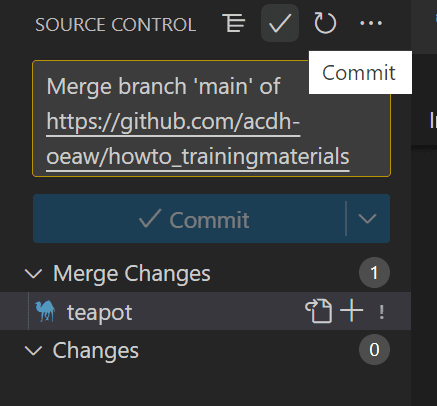Open the More Actions ellipsis menu
437x406 pixels.
371,23
